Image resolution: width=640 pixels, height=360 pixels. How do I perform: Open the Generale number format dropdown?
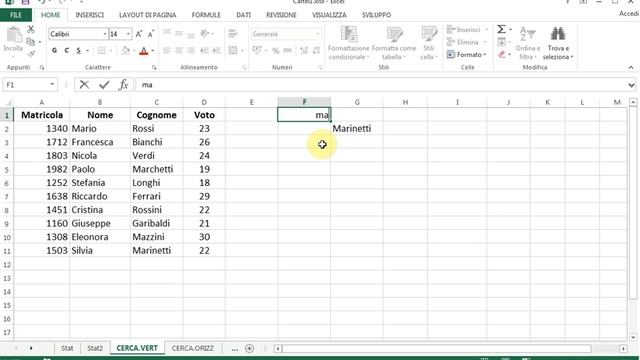(x=318, y=34)
